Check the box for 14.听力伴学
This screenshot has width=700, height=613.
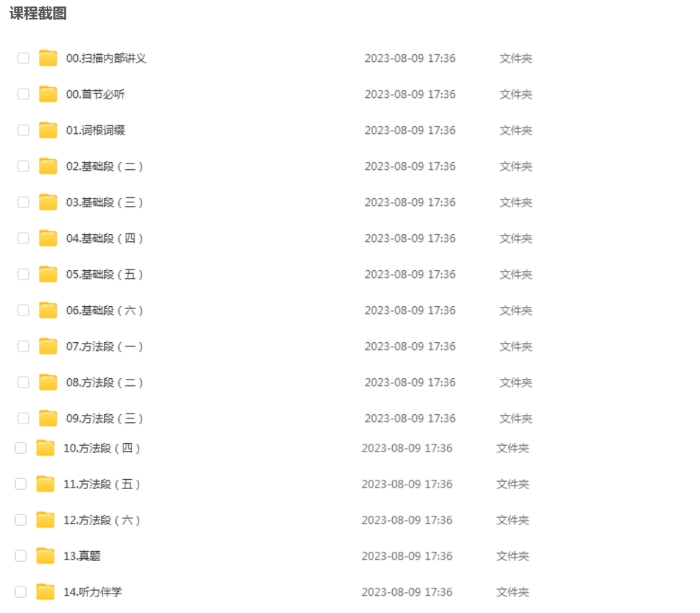(x=20, y=592)
